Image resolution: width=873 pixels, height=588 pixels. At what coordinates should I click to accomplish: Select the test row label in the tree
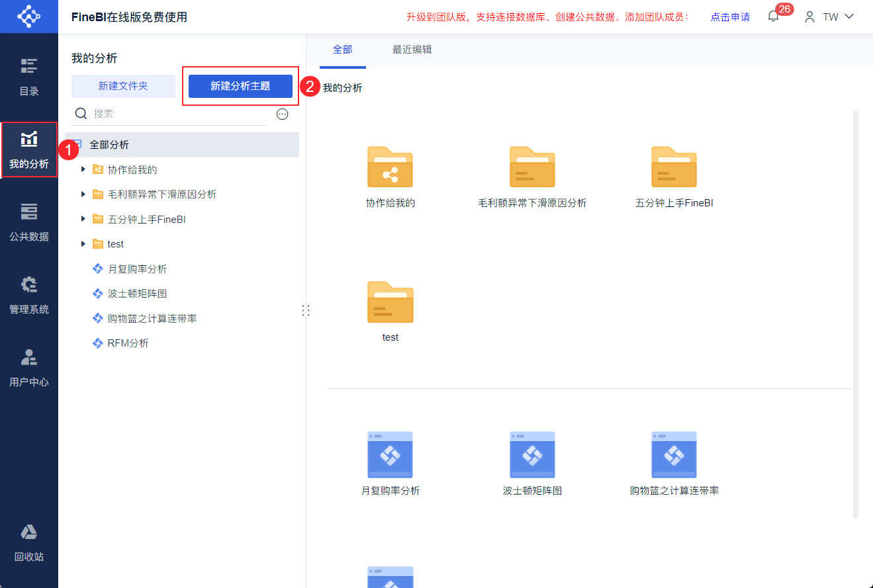(116, 244)
